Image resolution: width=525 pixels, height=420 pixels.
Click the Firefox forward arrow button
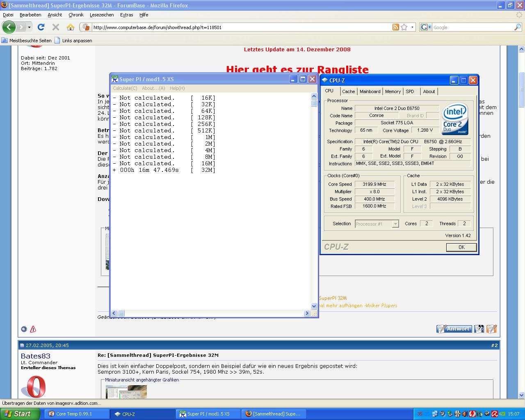21,27
